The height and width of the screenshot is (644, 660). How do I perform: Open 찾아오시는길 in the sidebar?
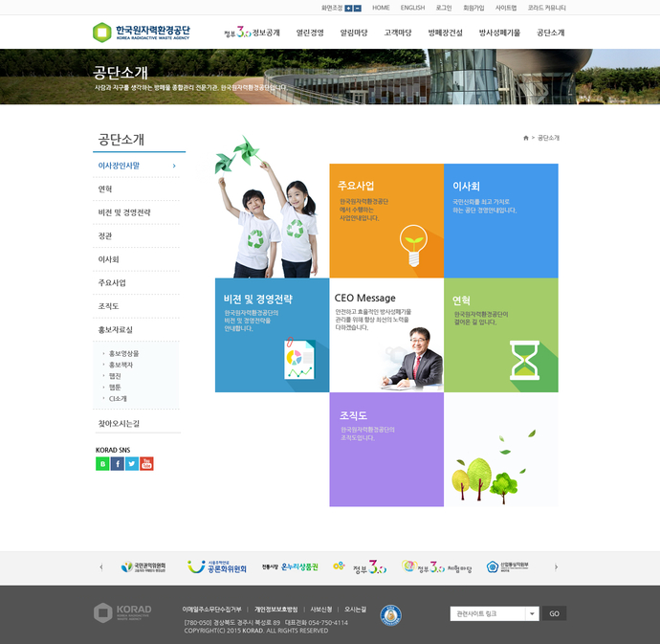[x=119, y=423]
